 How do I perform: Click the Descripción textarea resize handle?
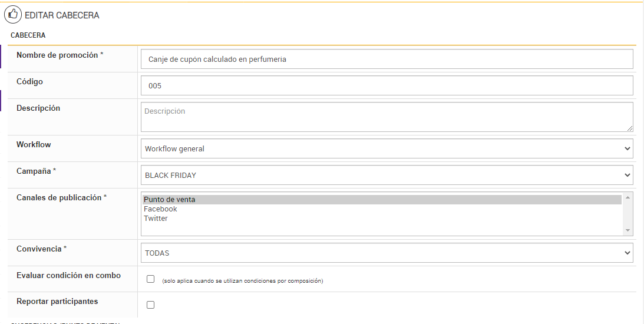click(x=630, y=128)
